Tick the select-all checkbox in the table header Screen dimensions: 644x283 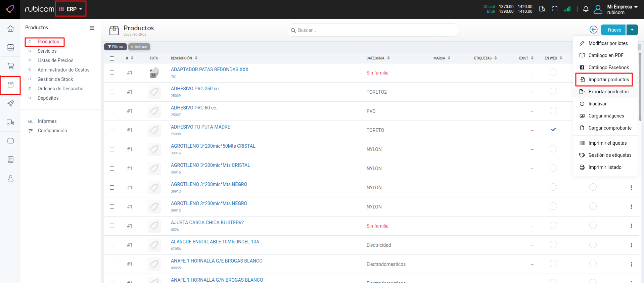pos(112,58)
